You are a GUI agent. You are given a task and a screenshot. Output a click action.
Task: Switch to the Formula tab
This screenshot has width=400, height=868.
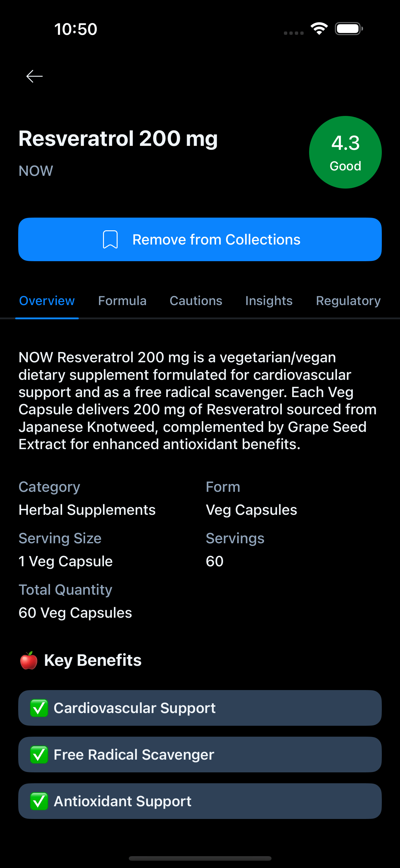tap(122, 301)
